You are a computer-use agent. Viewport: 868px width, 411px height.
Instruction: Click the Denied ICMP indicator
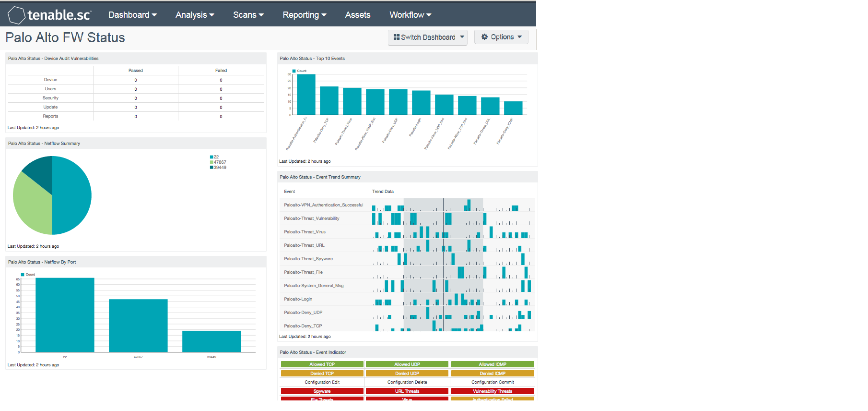493,374
